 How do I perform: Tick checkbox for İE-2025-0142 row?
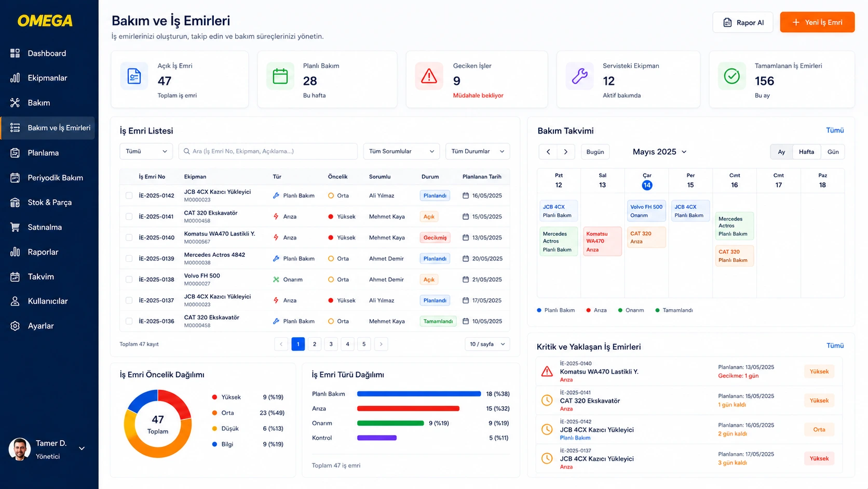click(x=129, y=196)
